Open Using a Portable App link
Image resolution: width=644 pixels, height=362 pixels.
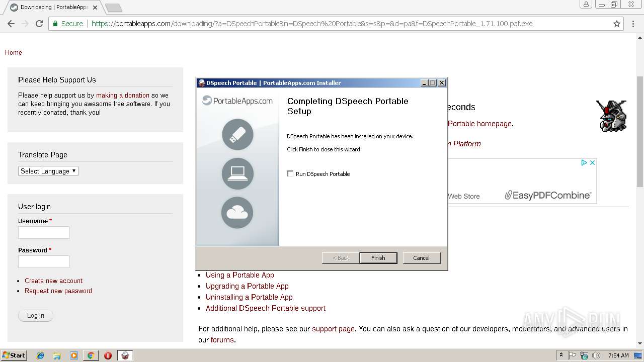point(240,275)
